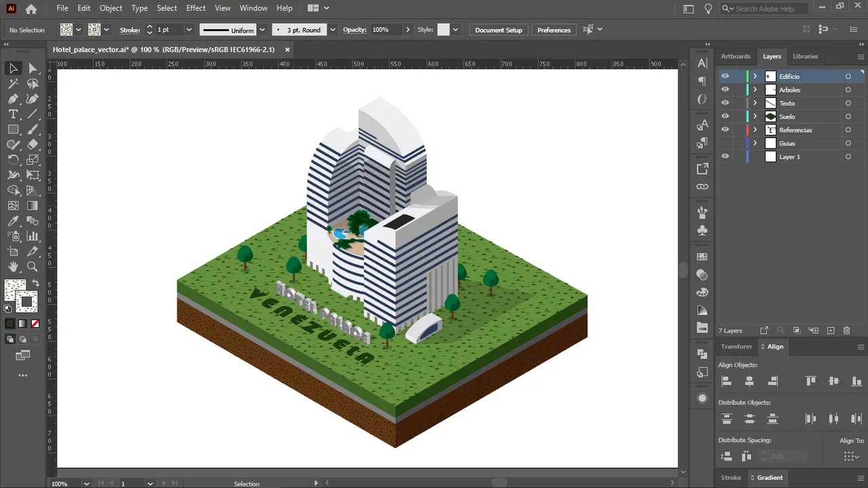Image resolution: width=868 pixels, height=488 pixels.
Task: Expand the Arboles layer contents
Action: pos(755,90)
